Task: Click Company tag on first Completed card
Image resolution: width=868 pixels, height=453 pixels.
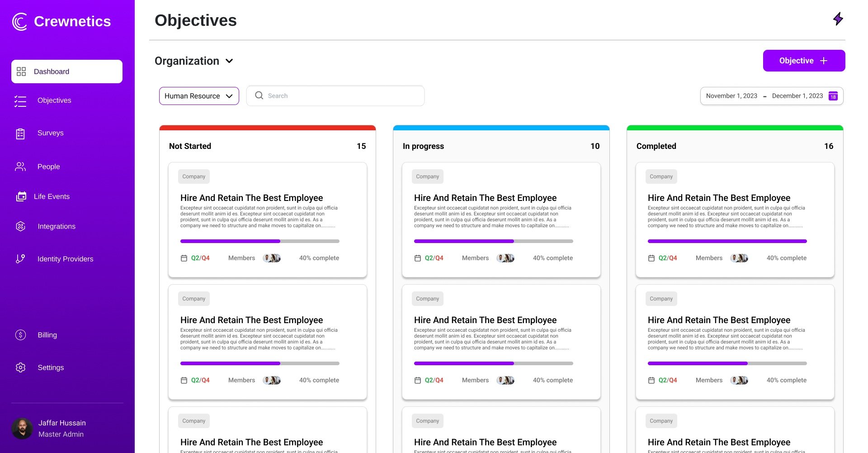Action: (x=661, y=176)
